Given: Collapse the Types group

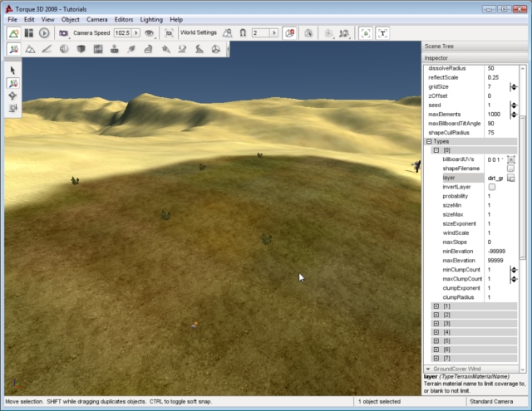Looking at the screenshot, I should point(429,141).
